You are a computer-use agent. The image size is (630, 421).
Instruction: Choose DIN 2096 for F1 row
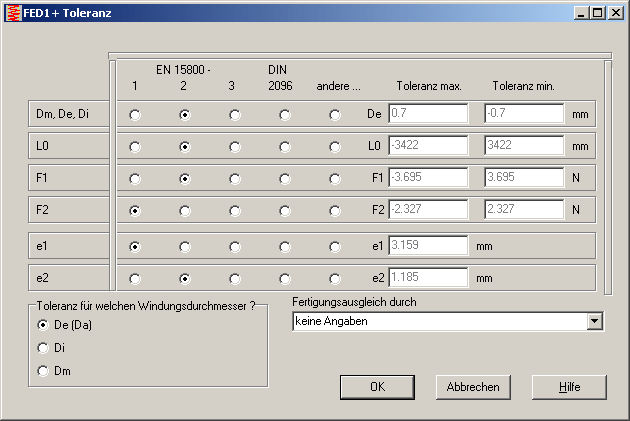point(285,179)
